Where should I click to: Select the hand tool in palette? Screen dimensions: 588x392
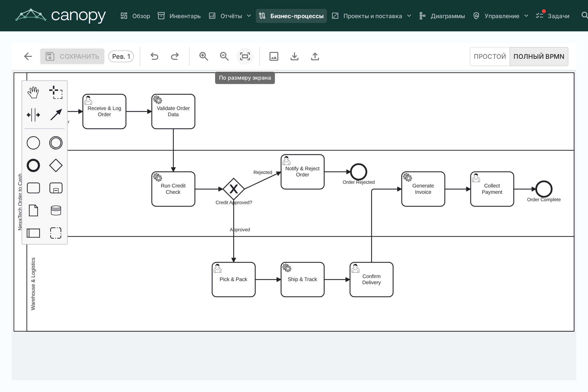click(33, 93)
